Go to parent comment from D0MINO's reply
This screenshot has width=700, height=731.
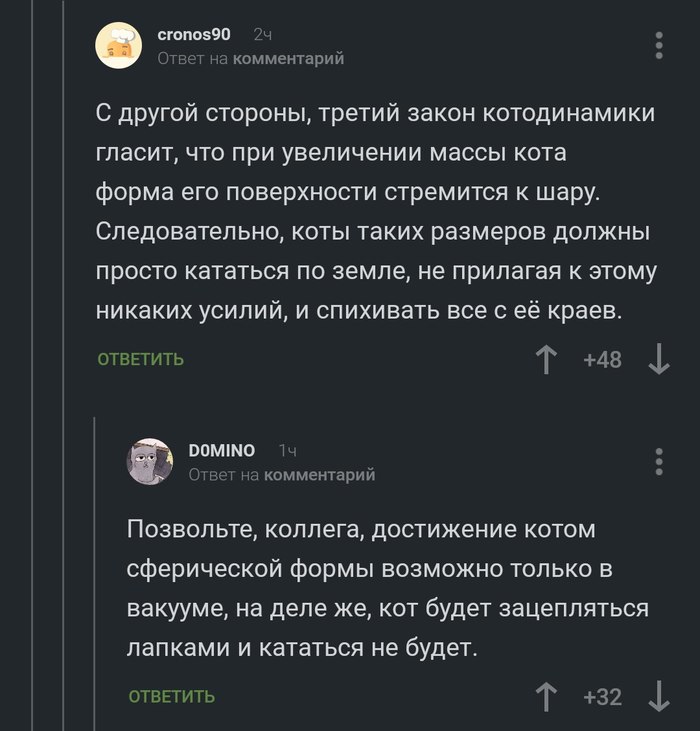pos(319,475)
